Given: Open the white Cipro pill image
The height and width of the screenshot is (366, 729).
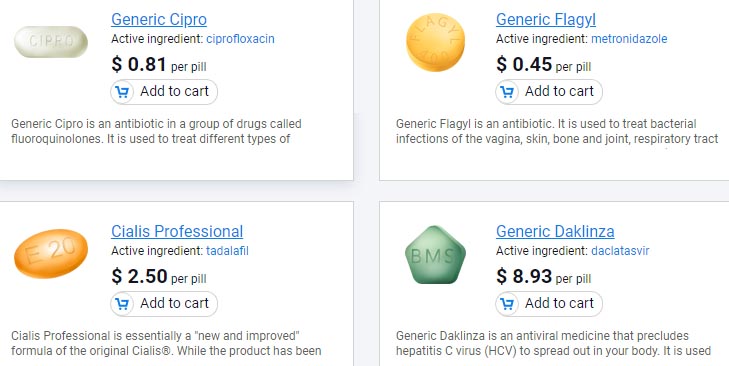Looking at the screenshot, I should 51,42.
